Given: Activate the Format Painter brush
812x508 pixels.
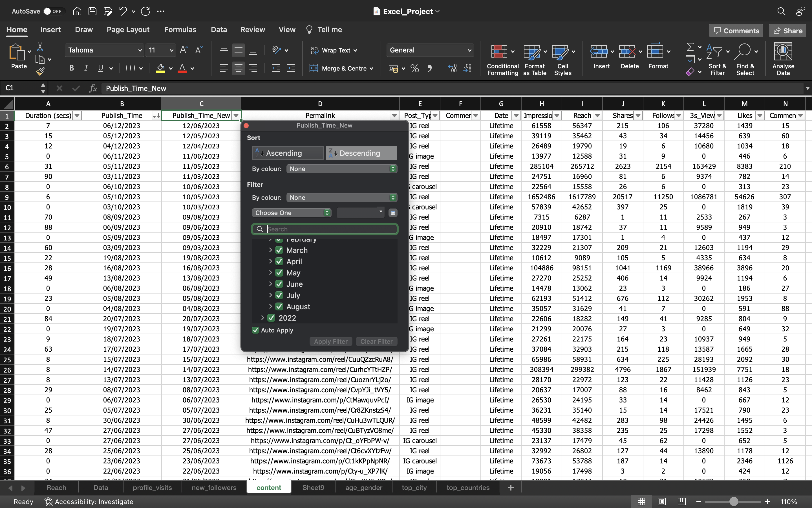Looking at the screenshot, I should click(40, 71).
